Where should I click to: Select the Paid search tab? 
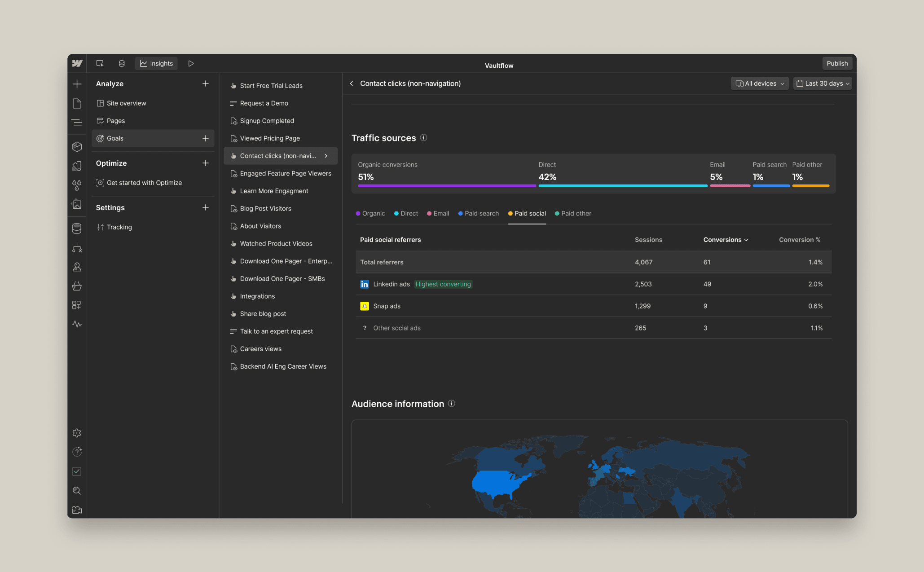(478, 213)
